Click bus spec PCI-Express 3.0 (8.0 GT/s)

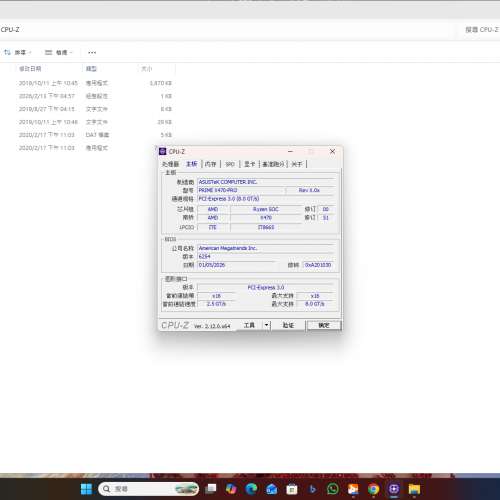266,199
